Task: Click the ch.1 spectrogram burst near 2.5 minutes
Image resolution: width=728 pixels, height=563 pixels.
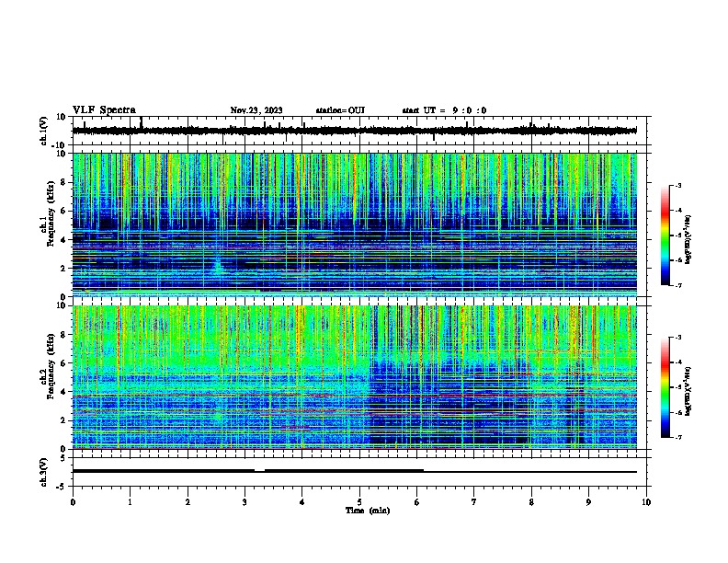Action: click(x=217, y=266)
